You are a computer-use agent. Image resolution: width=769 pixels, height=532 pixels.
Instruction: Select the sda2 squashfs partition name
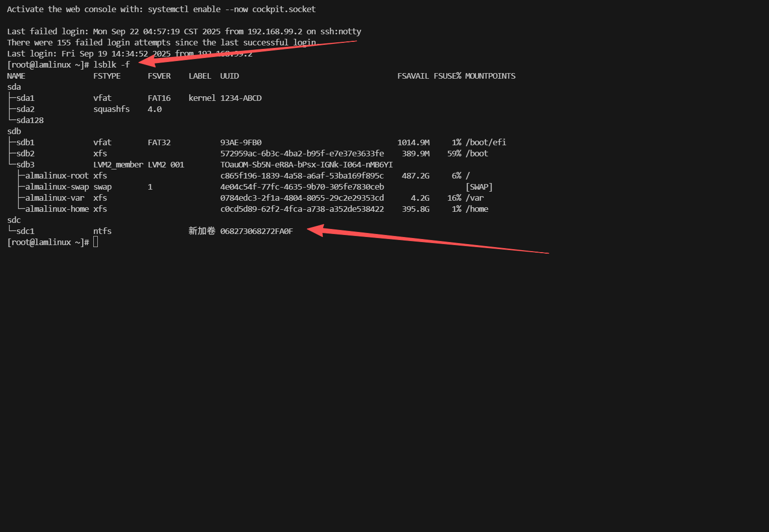click(x=25, y=109)
